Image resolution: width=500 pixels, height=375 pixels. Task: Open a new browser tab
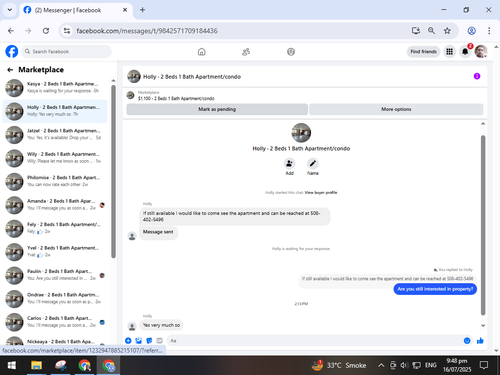coord(142,10)
